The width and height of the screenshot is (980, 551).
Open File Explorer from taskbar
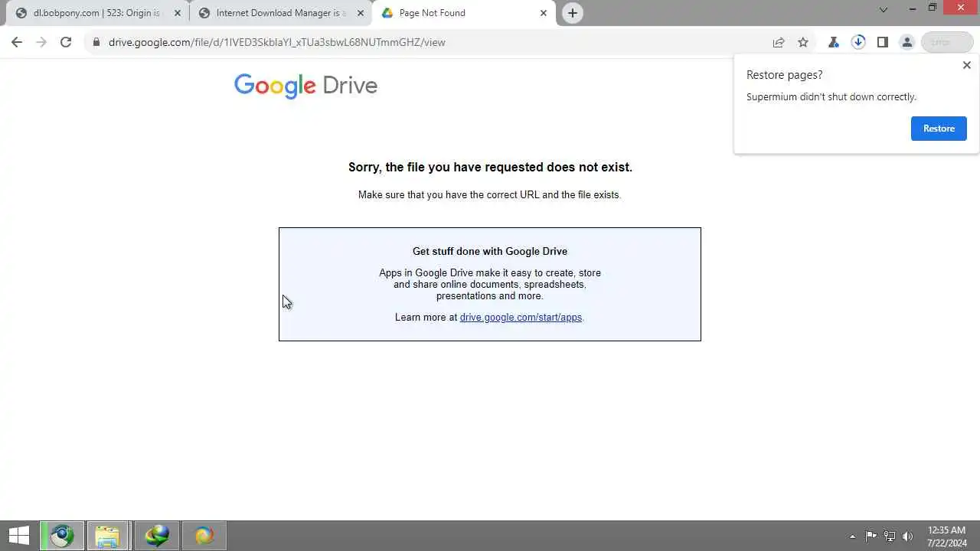107,536
